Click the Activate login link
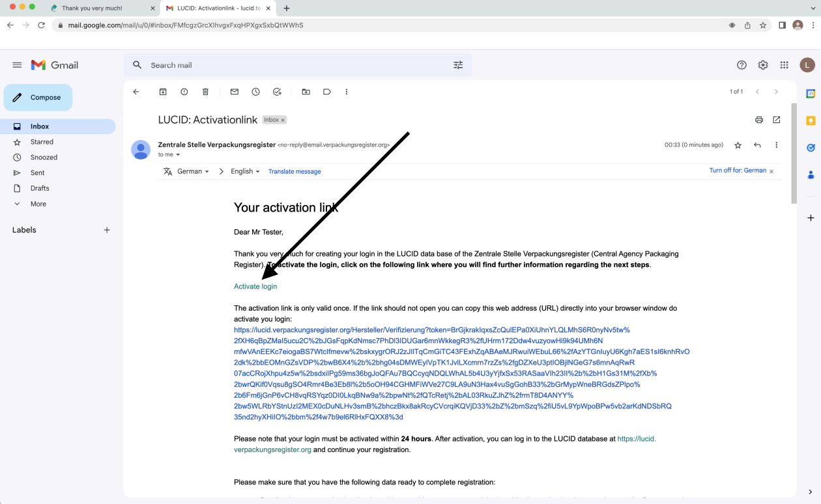 pyautogui.click(x=255, y=287)
